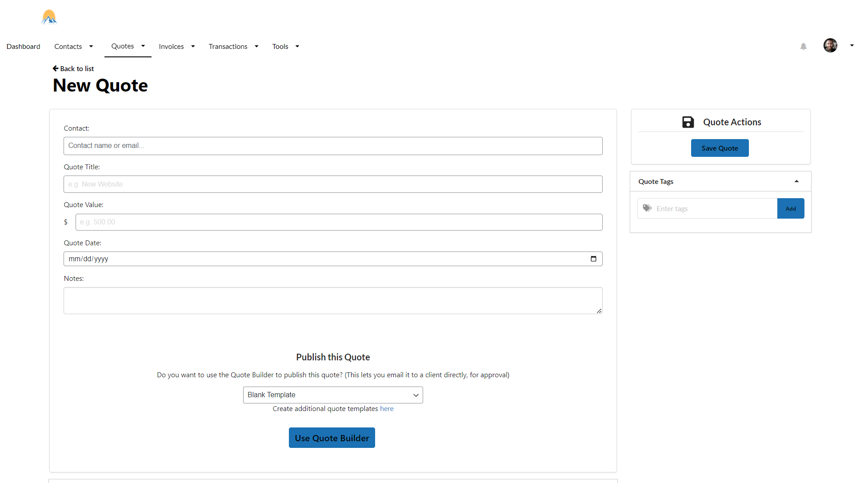Click the Save Quote button
The height and width of the screenshot is (483, 868).
point(719,148)
